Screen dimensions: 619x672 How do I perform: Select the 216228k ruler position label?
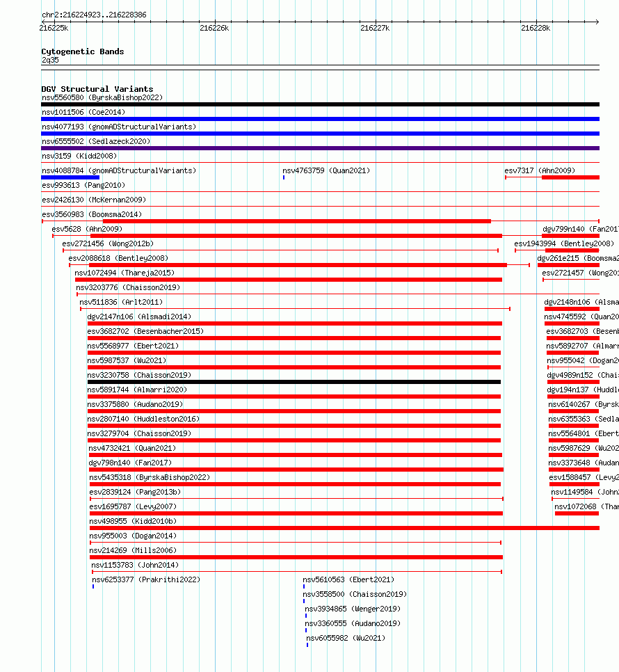(536, 29)
